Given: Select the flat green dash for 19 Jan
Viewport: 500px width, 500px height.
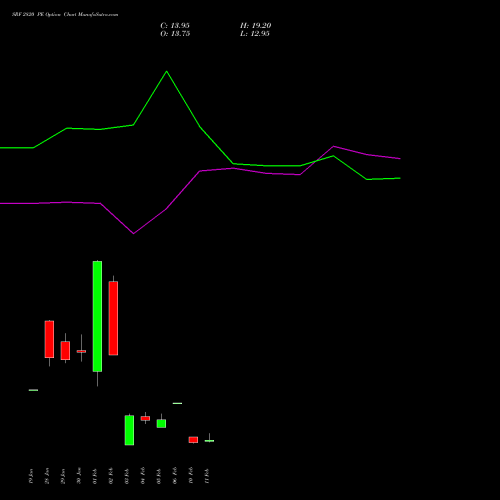Looking at the screenshot, I should pos(33,390).
